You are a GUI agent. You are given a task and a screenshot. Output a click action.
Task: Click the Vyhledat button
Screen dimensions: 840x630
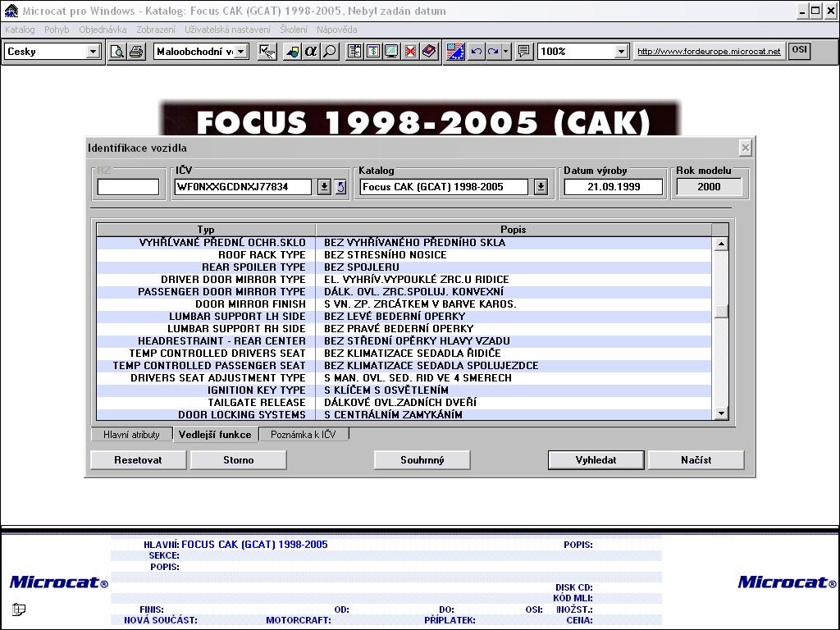(x=596, y=460)
